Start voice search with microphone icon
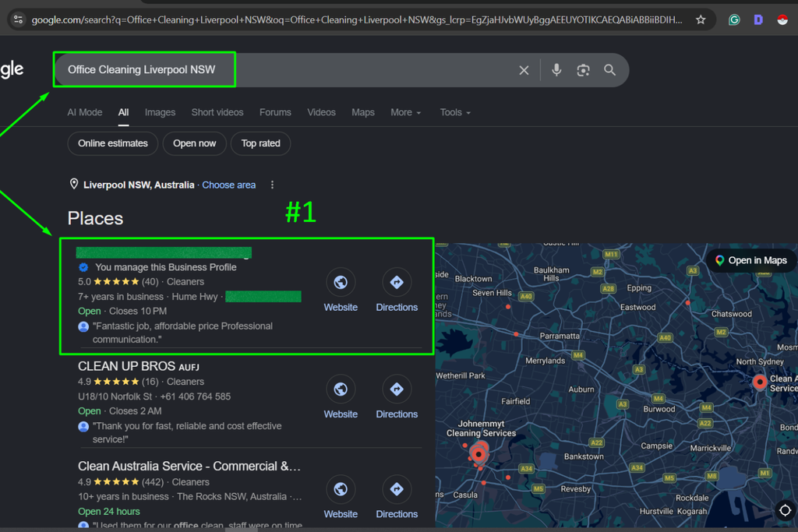This screenshot has height=532, width=798. (x=556, y=69)
